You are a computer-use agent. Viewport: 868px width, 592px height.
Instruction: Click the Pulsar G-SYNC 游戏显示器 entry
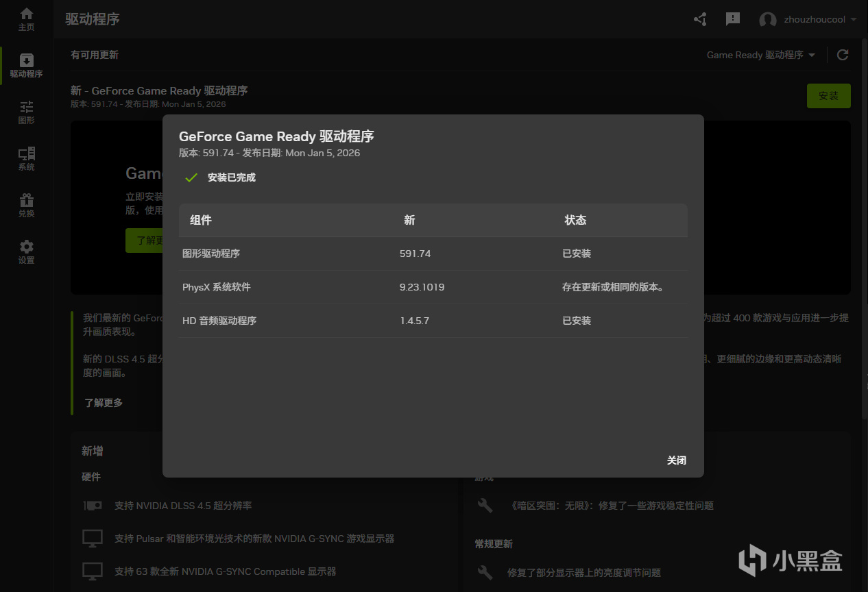click(x=254, y=539)
